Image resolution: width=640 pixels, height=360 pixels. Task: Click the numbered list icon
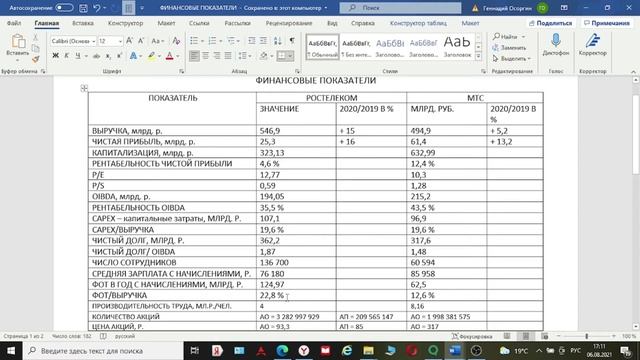pyautogui.click(x=212, y=40)
